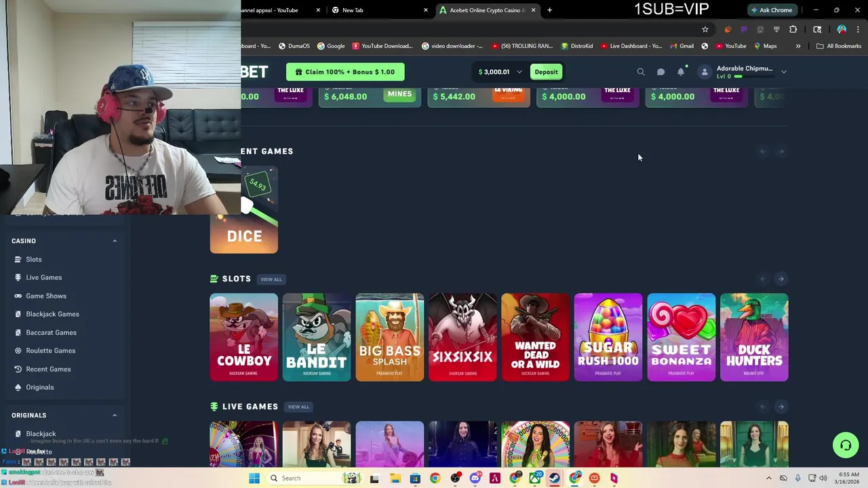Open Slots in casino sidebar
The height and width of the screenshot is (488, 868).
point(34,259)
